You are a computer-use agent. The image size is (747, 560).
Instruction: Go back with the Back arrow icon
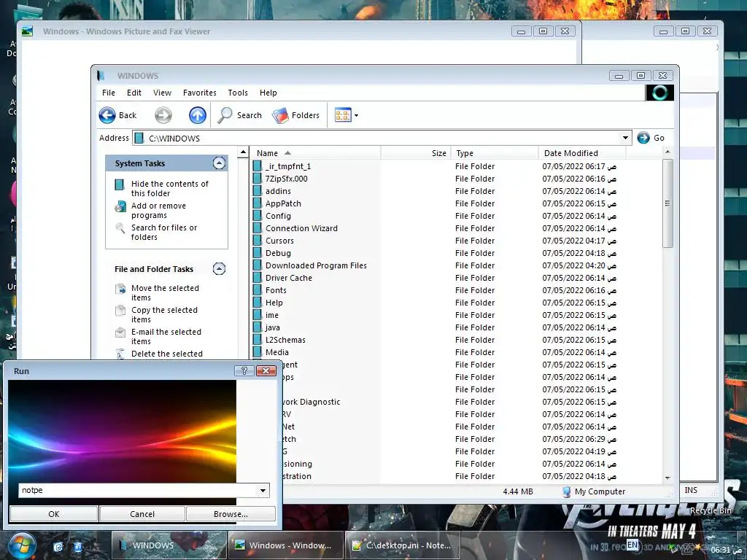pyautogui.click(x=107, y=115)
